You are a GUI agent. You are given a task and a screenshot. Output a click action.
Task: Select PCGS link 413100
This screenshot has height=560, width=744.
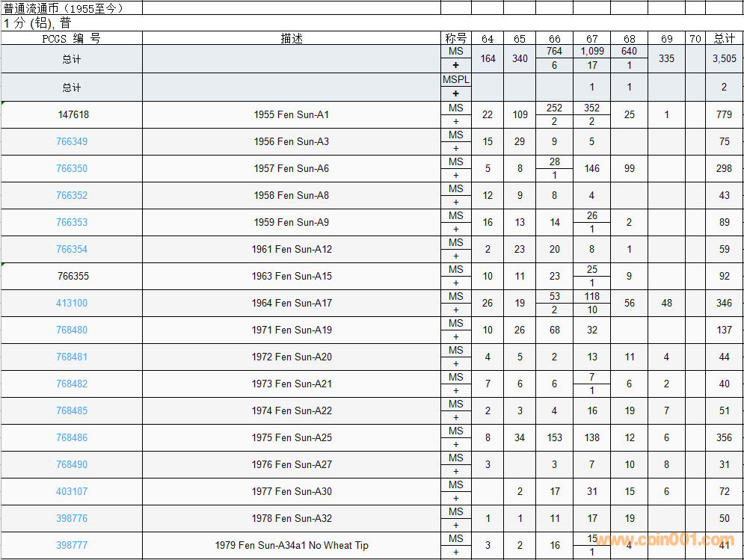point(72,304)
